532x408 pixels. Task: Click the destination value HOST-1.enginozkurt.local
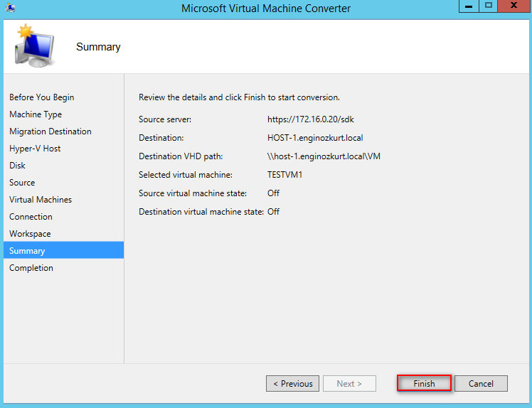coord(315,138)
